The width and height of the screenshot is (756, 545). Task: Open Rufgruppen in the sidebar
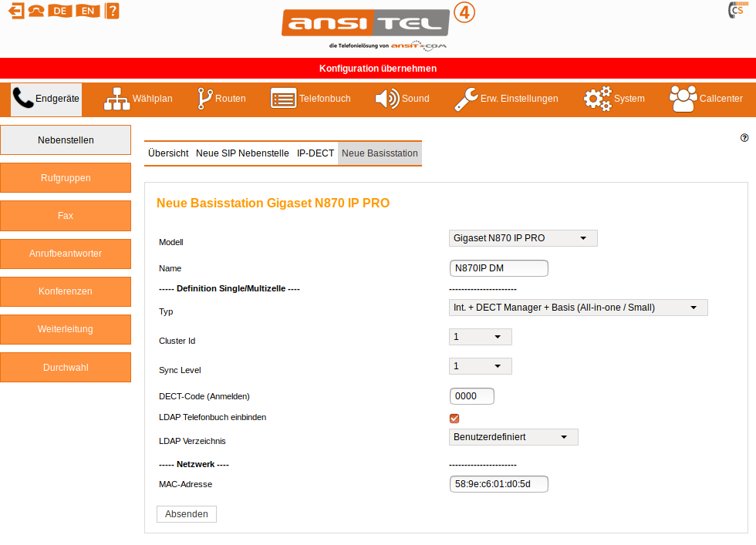pos(66,178)
